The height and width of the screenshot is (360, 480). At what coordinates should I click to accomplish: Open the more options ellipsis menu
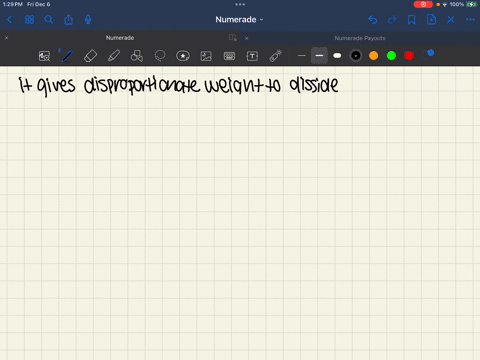470,20
